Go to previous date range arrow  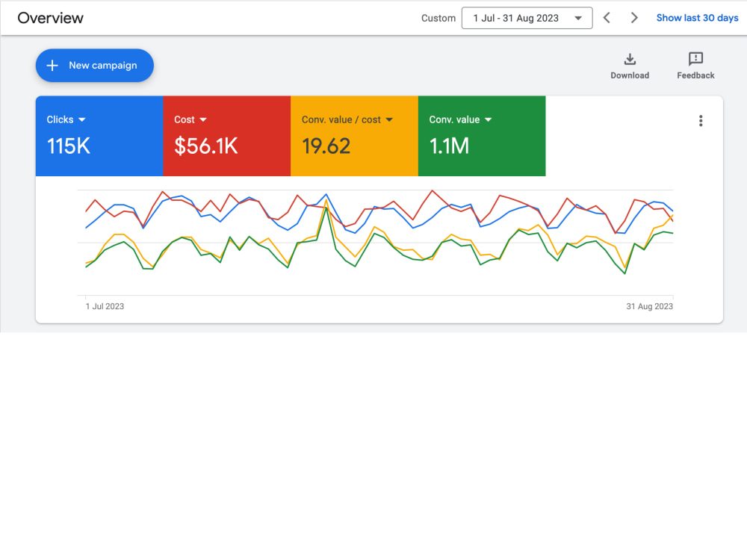point(607,18)
